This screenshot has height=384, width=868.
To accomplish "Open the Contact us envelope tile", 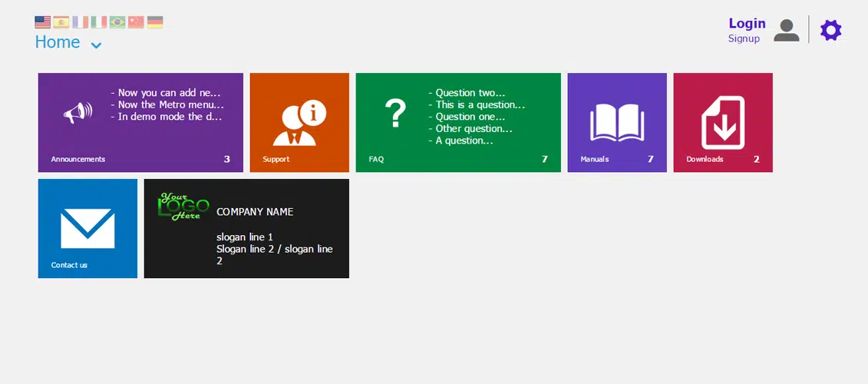I will pos(87,229).
